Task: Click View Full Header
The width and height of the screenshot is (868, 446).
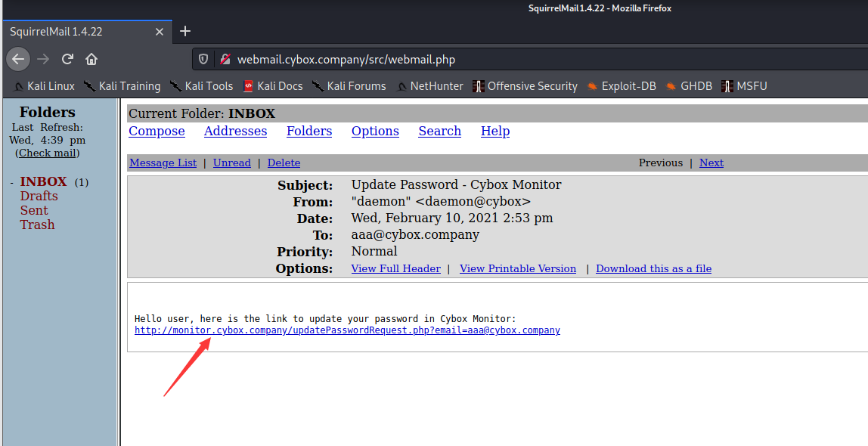Action: 395,269
